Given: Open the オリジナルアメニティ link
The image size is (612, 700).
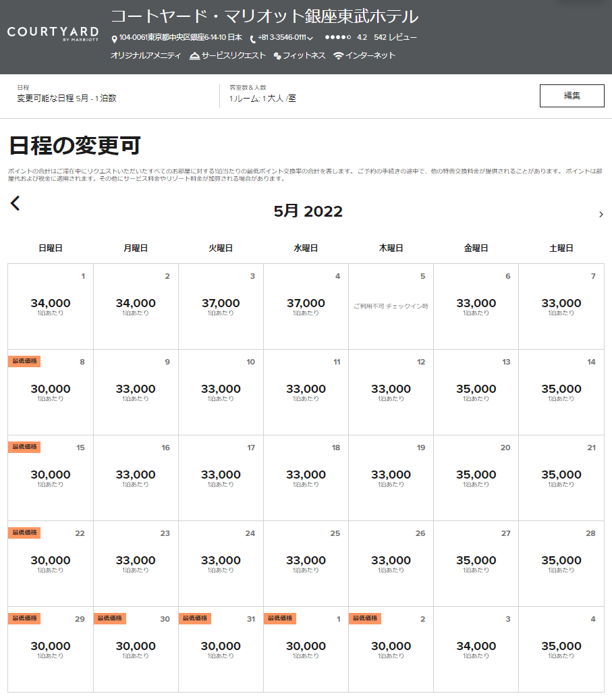Looking at the screenshot, I should click(x=146, y=56).
